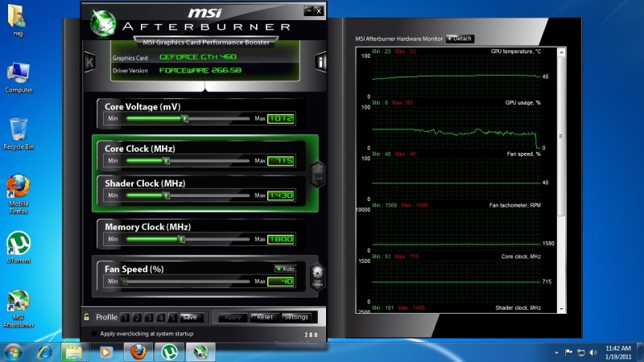Click Forceware 266.58 driver version text

point(200,70)
